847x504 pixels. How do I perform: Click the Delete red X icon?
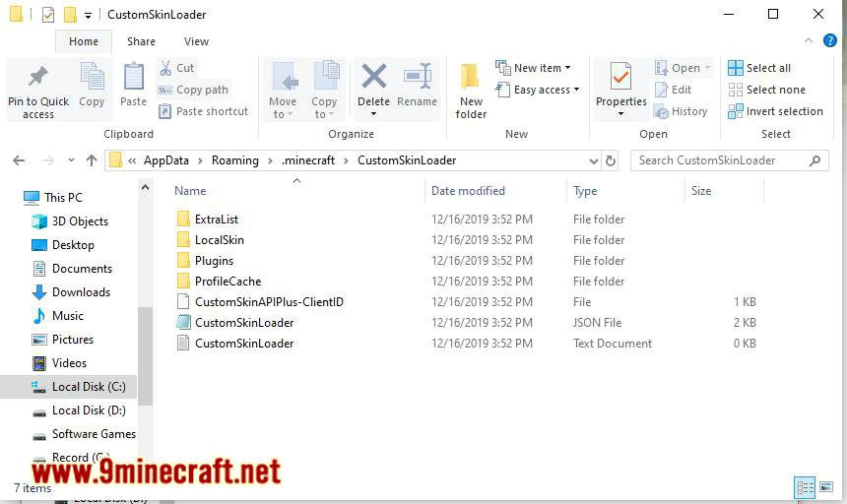373,76
